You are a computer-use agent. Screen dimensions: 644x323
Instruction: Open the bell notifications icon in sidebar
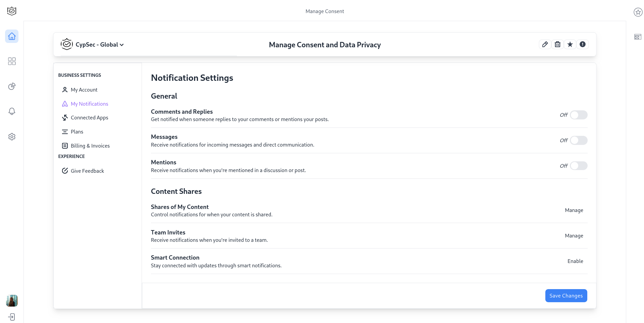click(x=12, y=111)
